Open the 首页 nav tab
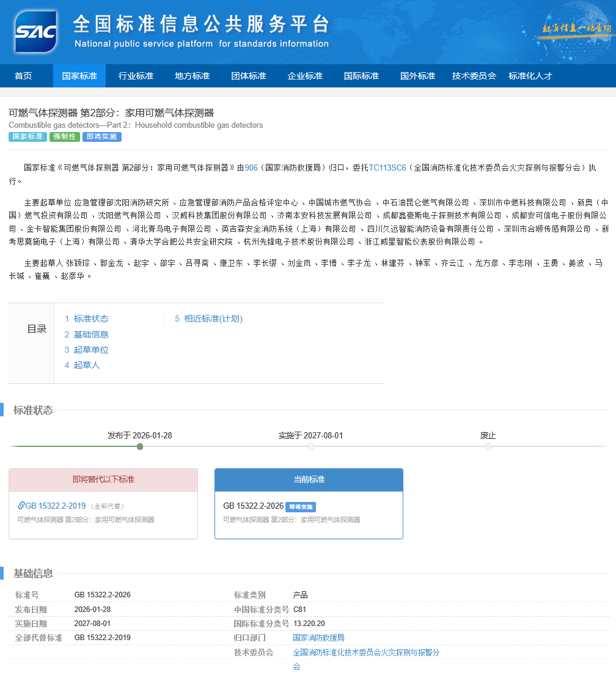 click(23, 76)
